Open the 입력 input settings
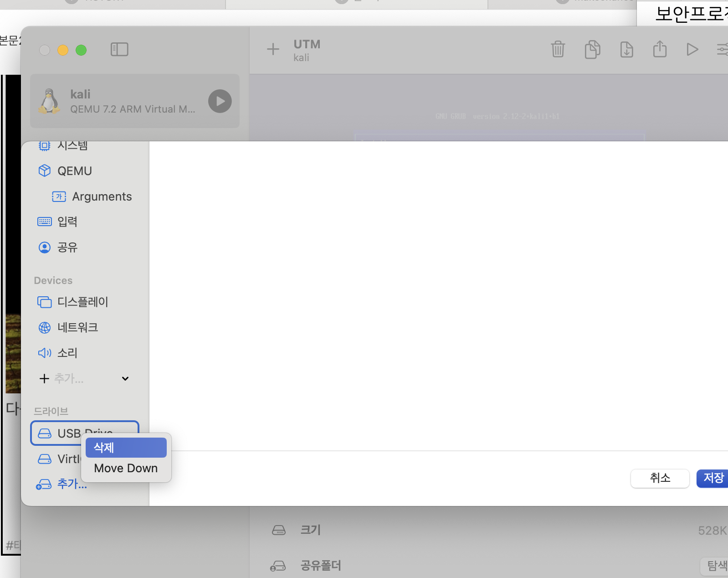 [x=58, y=222]
